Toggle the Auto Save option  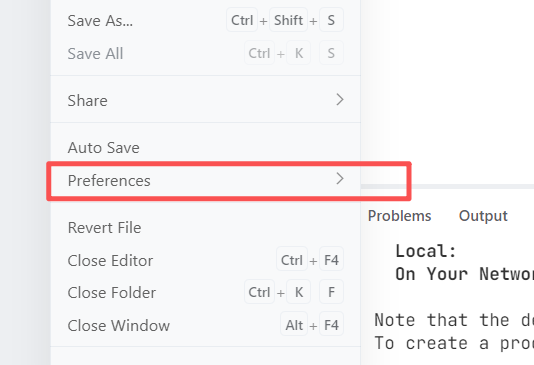pyautogui.click(x=206, y=148)
